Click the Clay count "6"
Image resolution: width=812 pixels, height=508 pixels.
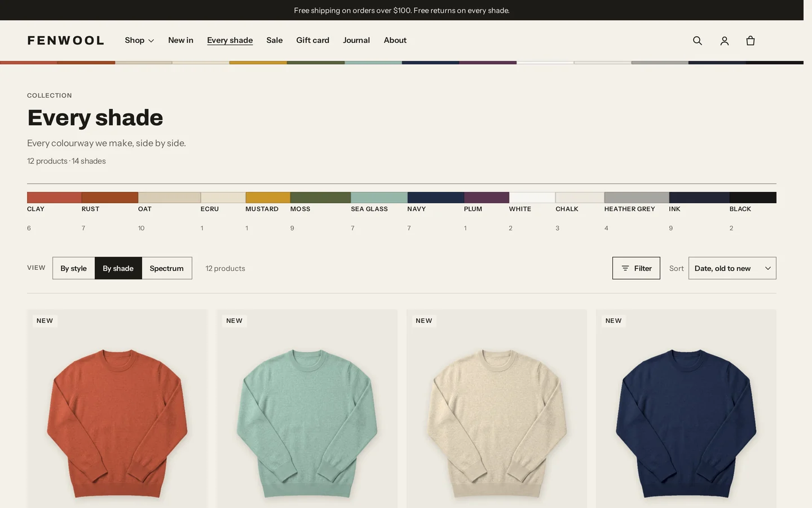29,228
